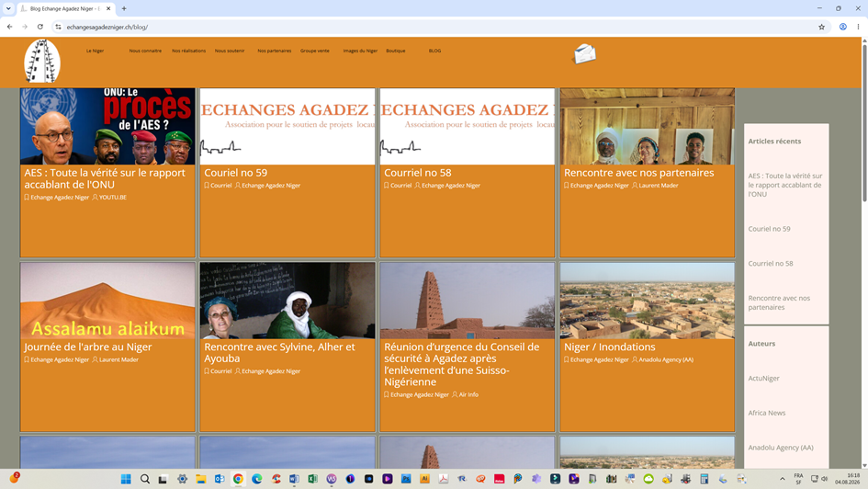Open Illustrator from the taskbar
This screenshot has height=489, width=868.
pos(424,479)
